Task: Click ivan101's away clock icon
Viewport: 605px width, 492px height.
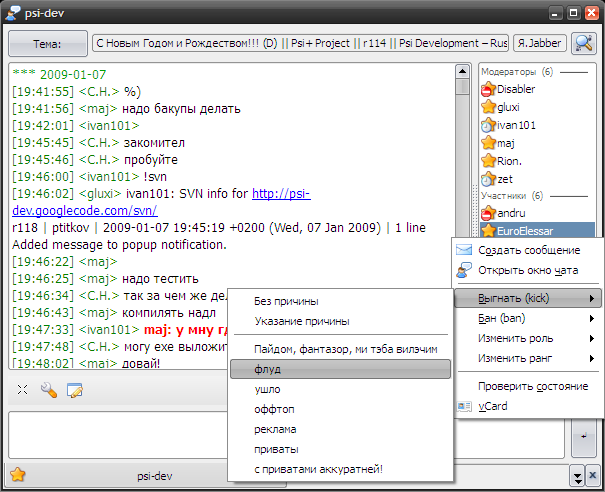Action: [x=488, y=125]
